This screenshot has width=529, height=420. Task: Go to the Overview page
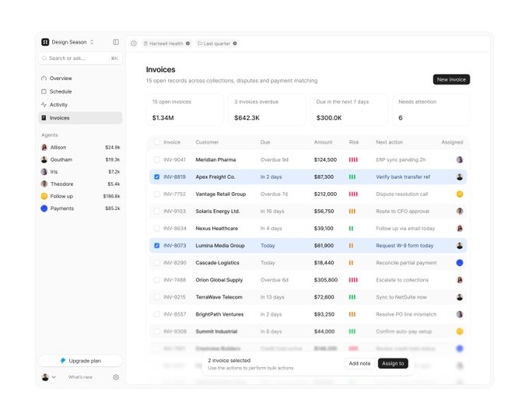(x=80, y=79)
